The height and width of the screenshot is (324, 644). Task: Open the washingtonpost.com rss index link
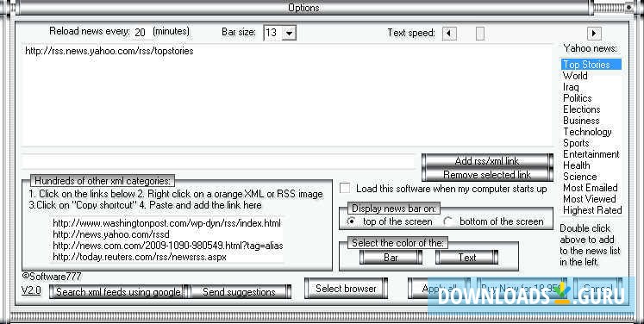click(x=166, y=223)
